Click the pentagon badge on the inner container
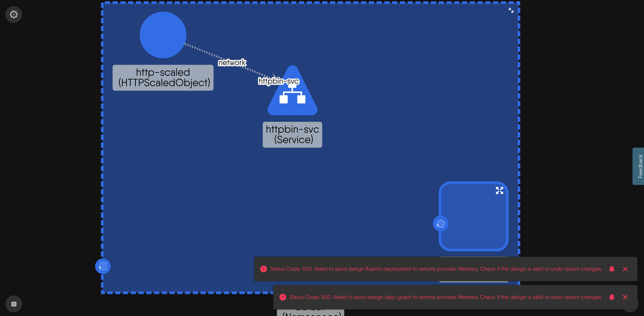The height and width of the screenshot is (316, 644). 441,223
